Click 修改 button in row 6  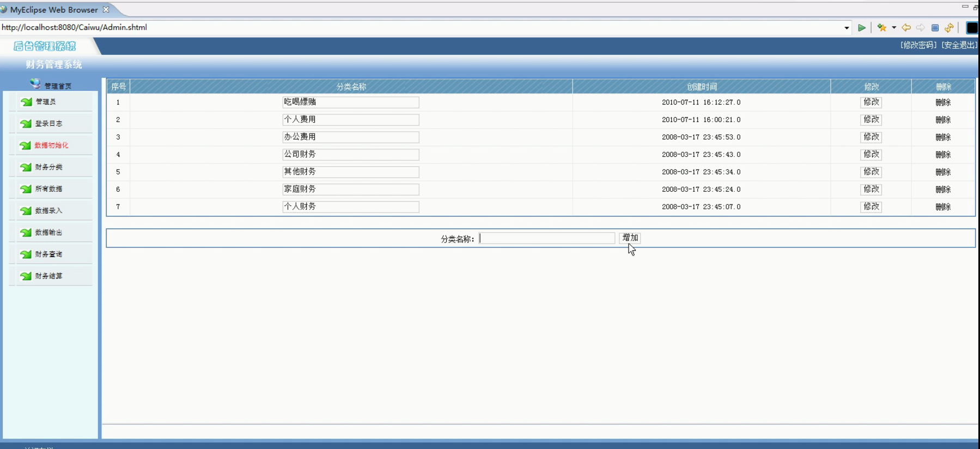871,189
